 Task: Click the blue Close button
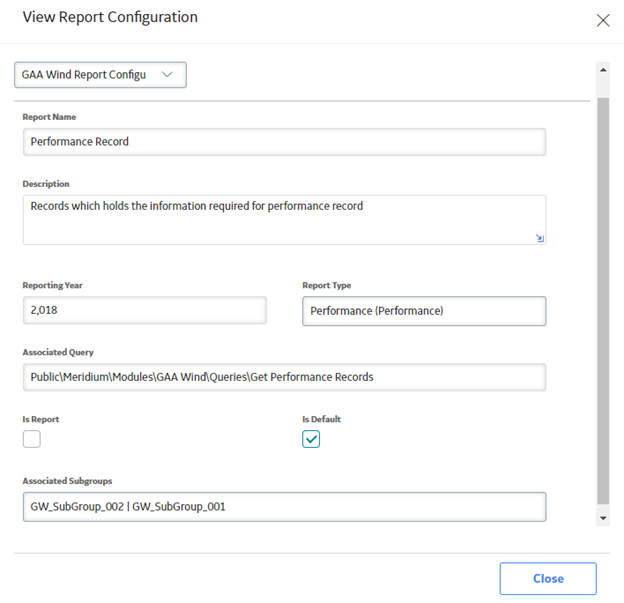[x=548, y=578]
